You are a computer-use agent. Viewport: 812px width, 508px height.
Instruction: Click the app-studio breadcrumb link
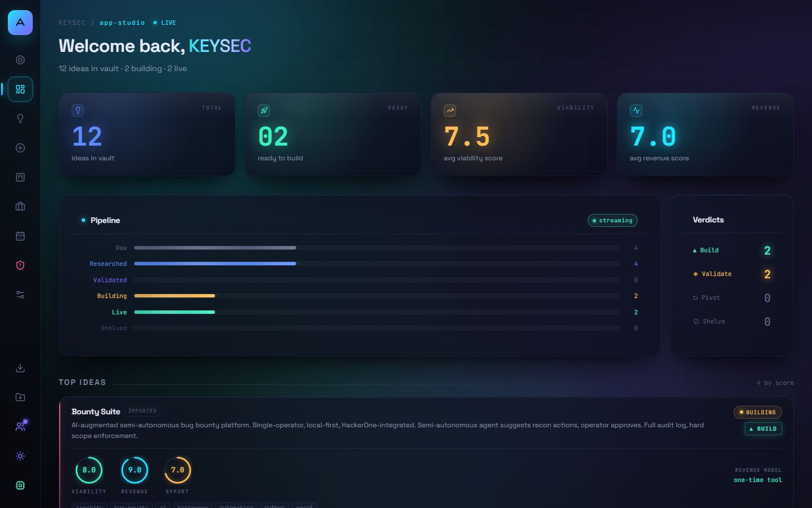click(122, 23)
